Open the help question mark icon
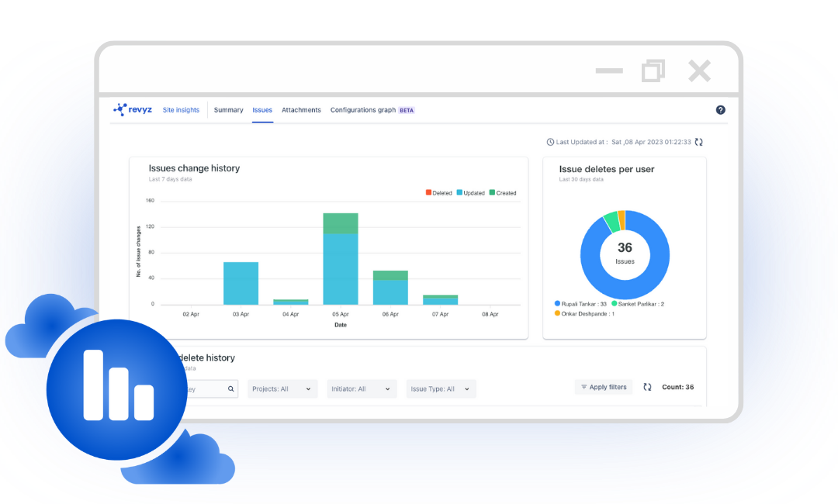The height and width of the screenshot is (504, 838). pos(720,110)
